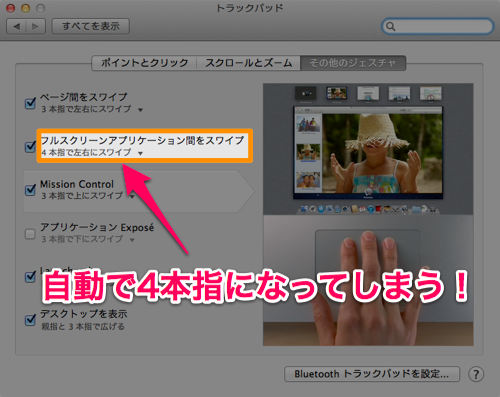Uncheck デスクトップを表示 checkbox

30,320
